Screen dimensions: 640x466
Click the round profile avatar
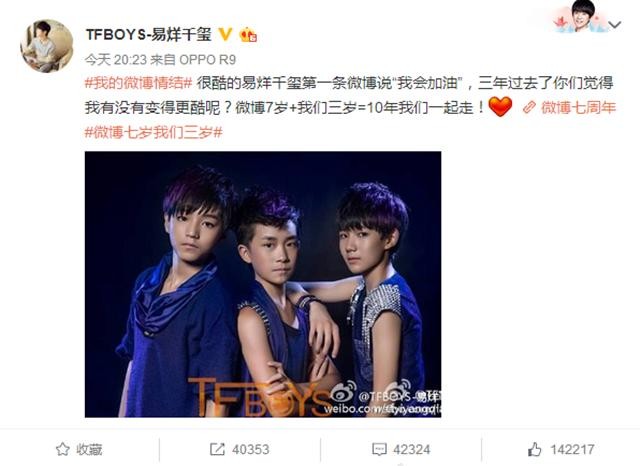(x=47, y=46)
